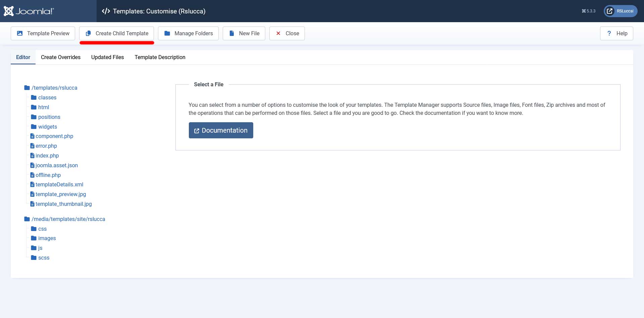Click the red X Close icon

point(278,33)
